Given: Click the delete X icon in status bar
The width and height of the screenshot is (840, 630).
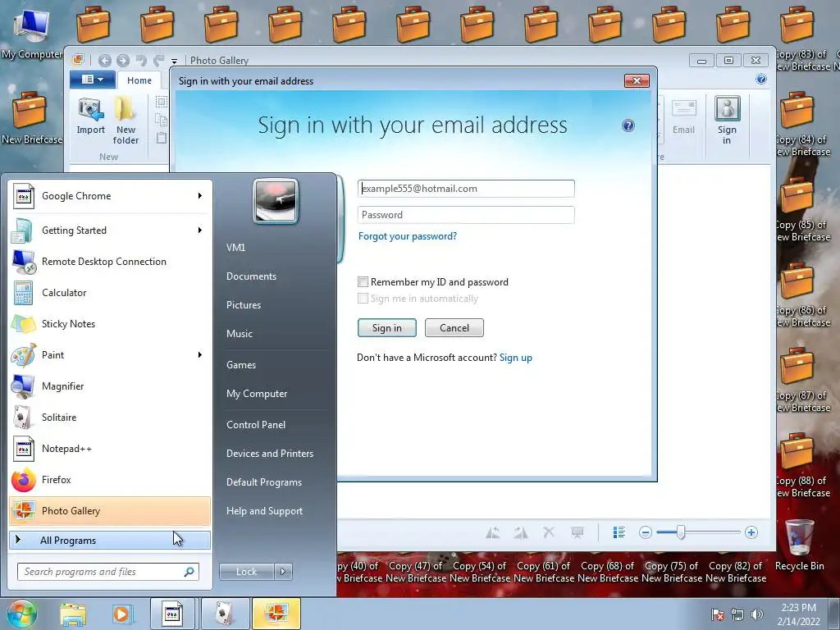Looking at the screenshot, I should coord(549,532).
